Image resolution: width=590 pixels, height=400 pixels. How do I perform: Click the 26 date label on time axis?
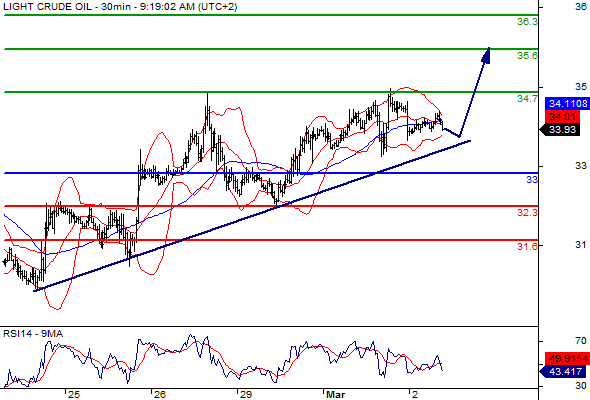[x=160, y=394]
